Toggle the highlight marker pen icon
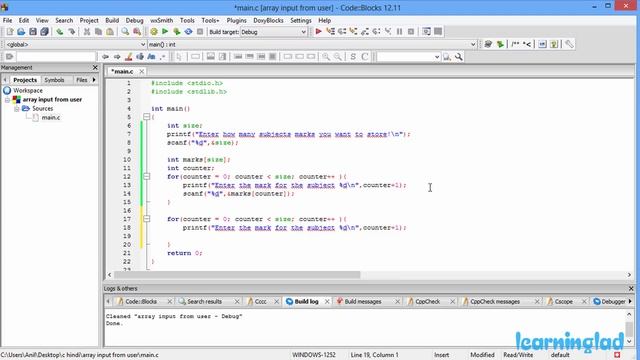This screenshot has height=360, width=640. (x=129, y=57)
